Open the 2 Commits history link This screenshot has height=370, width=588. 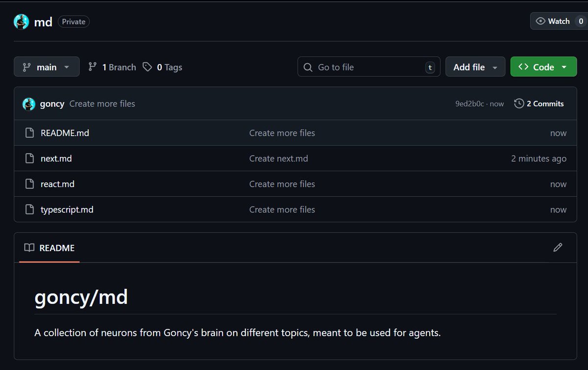[539, 104]
